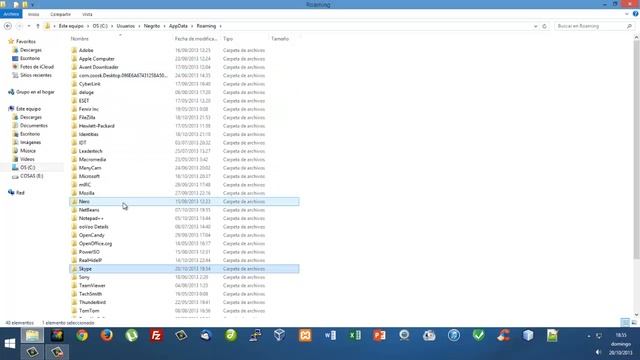This screenshot has width=640, height=360.
Task: Open the Inicio ribbon tab
Action: 33,14
